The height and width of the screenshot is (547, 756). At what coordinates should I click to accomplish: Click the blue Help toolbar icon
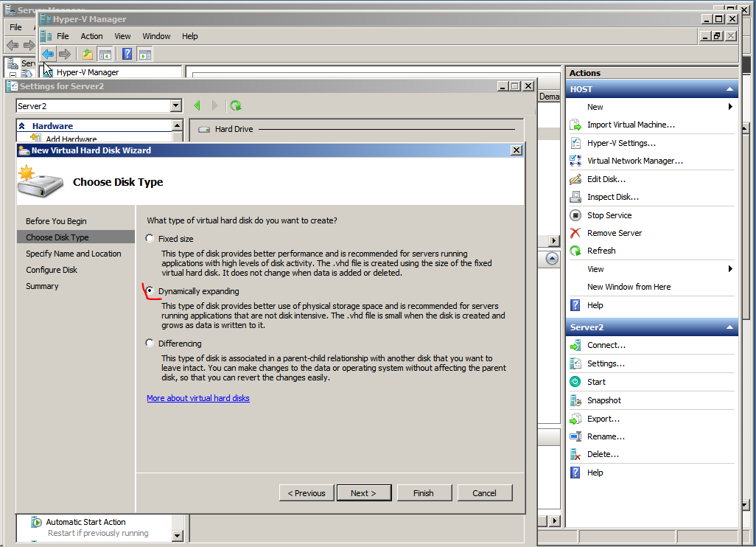point(127,54)
